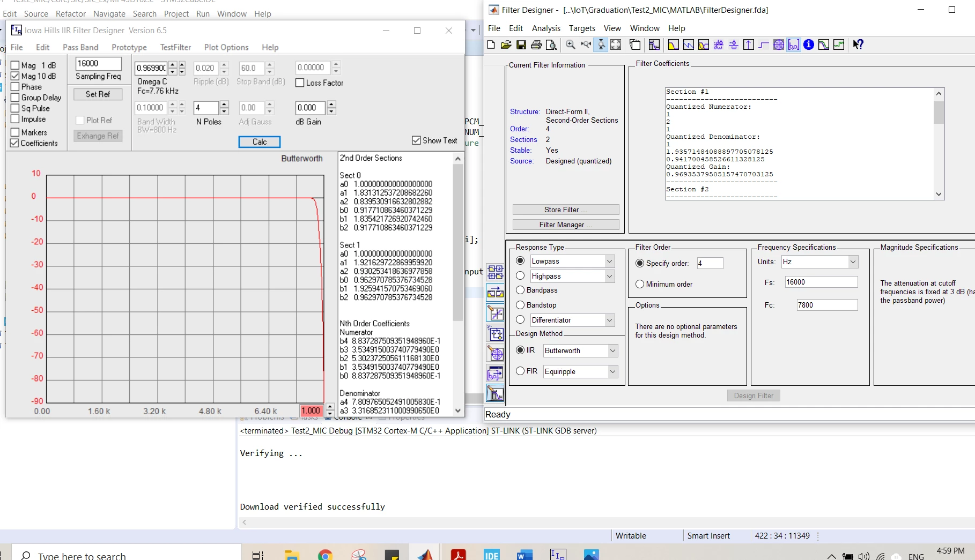
Task: Expand the Differentiator type dropdown
Action: pos(609,320)
